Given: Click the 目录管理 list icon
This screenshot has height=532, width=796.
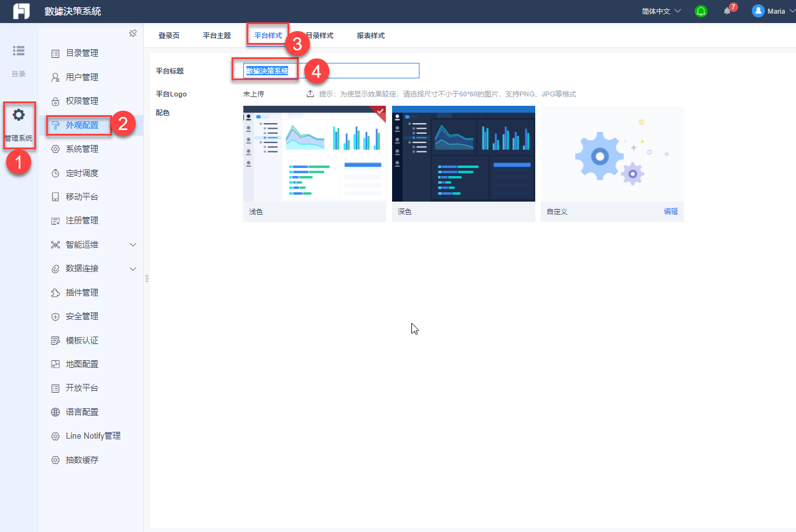Looking at the screenshot, I should coord(55,54).
